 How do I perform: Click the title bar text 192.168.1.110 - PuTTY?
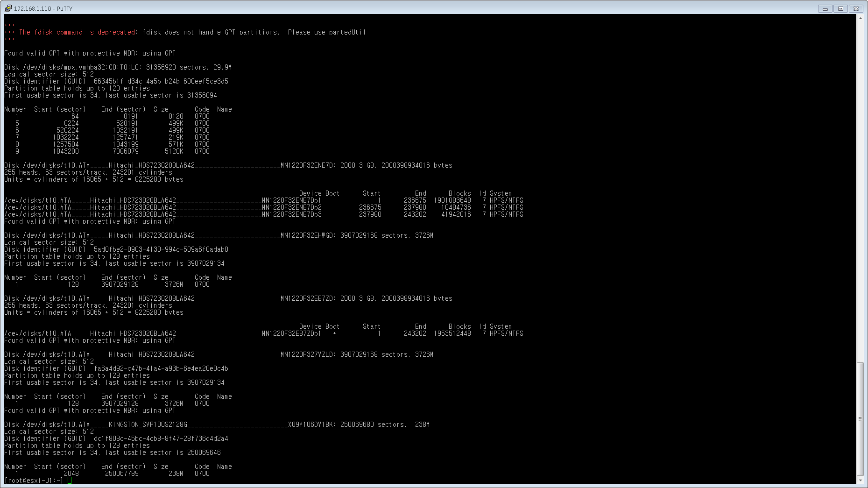coord(43,9)
